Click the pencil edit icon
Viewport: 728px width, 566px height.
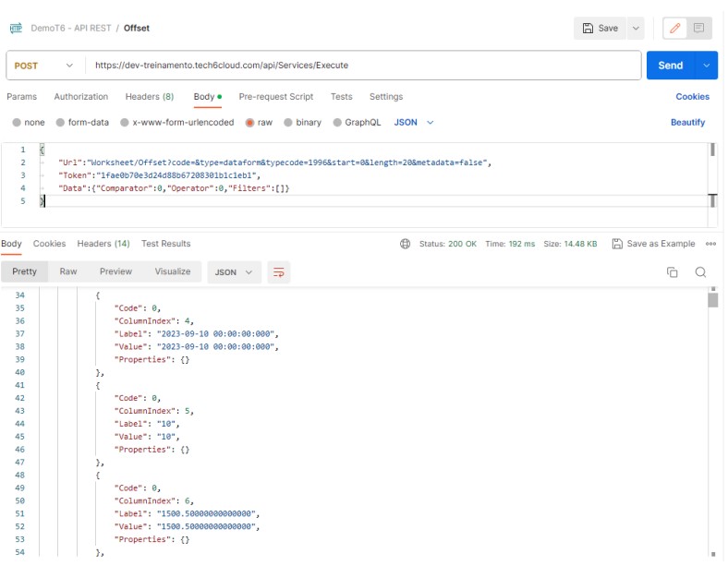675,29
